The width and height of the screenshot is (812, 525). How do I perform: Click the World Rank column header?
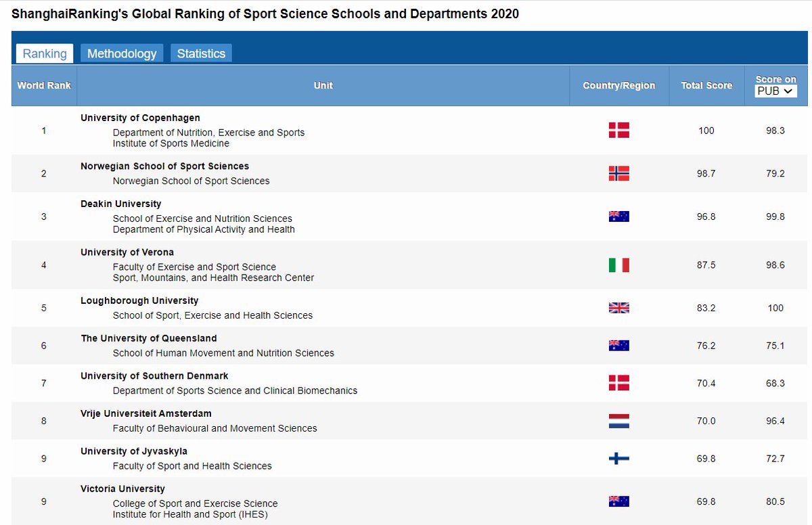tap(44, 85)
